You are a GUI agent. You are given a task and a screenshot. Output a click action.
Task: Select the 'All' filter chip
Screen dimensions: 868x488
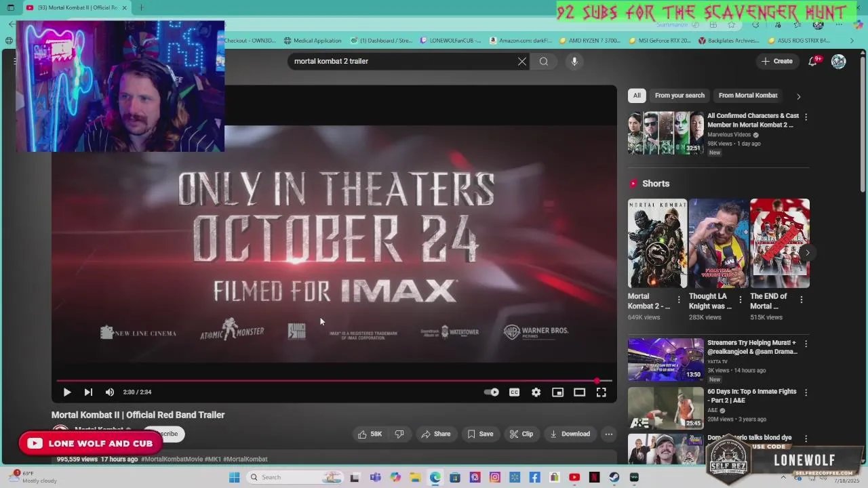pyautogui.click(x=637, y=96)
